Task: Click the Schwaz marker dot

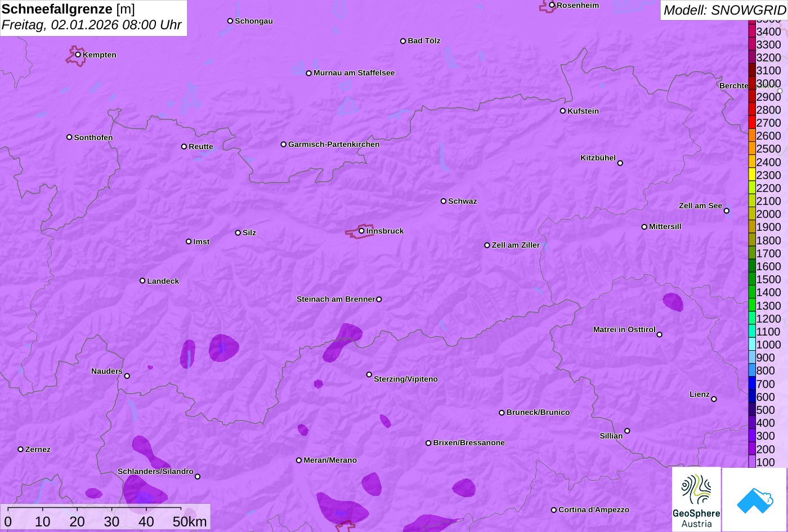Action: (x=444, y=201)
